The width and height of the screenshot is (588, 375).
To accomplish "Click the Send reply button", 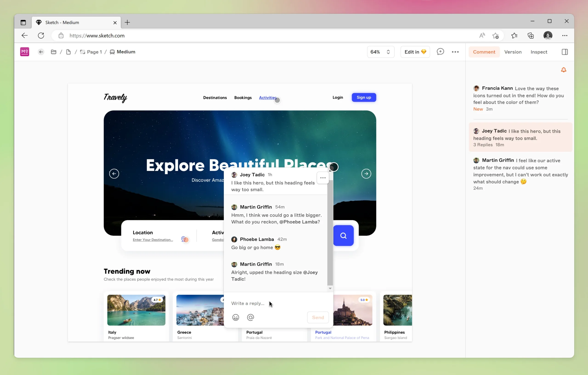I will [x=318, y=317].
